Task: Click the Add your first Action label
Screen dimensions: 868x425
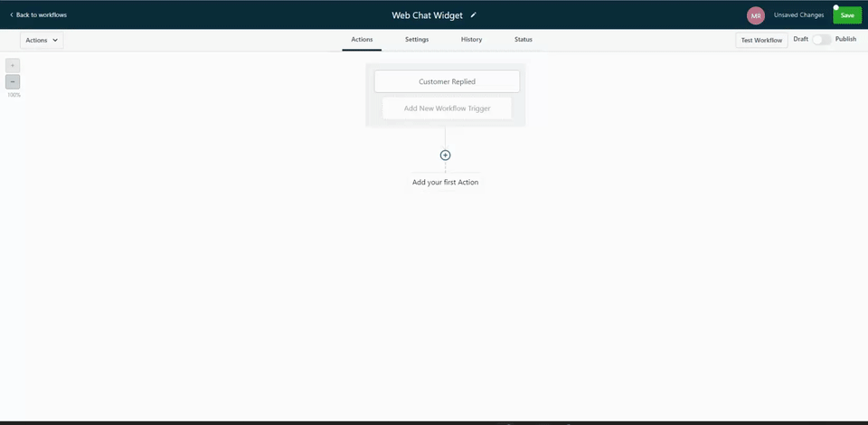Action: 445,183
